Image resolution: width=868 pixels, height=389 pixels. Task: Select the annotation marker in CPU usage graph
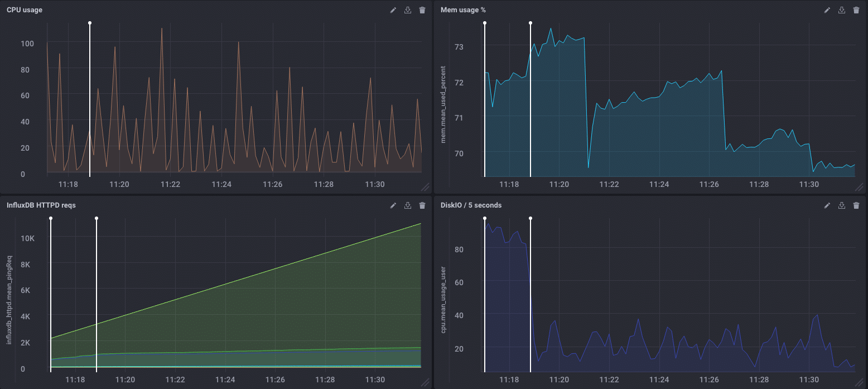[x=90, y=23]
